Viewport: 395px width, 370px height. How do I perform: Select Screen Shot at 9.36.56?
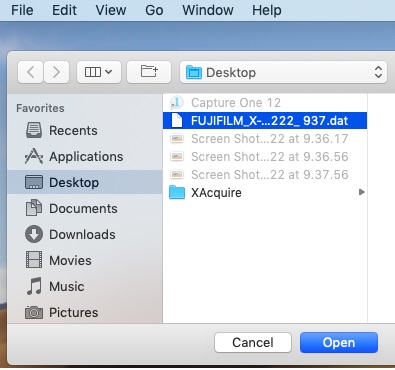click(265, 157)
